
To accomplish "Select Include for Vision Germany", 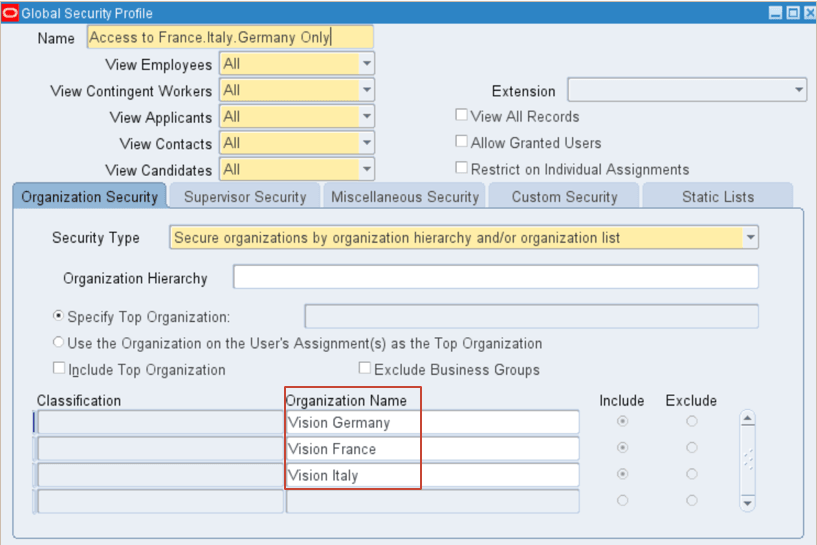I will coord(622,421).
